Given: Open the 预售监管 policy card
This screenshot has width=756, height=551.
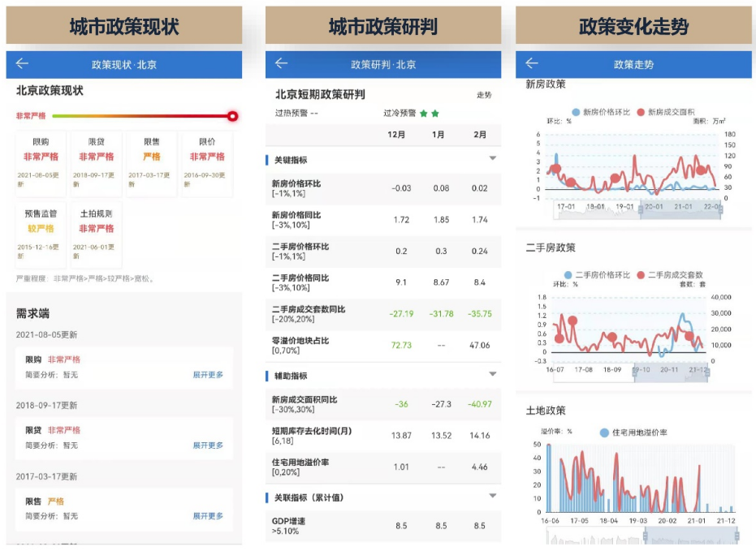Looking at the screenshot, I should (x=41, y=235).
